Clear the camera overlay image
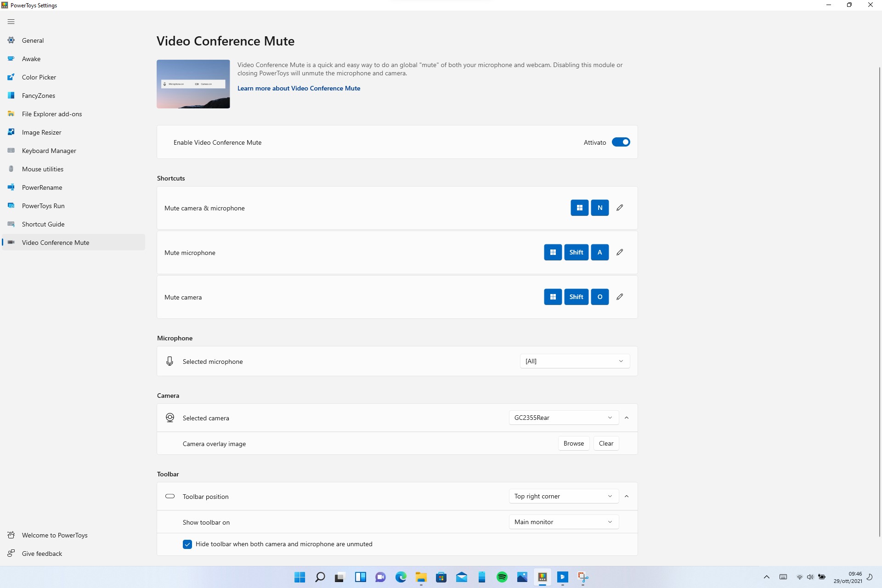The width and height of the screenshot is (882, 588). click(606, 443)
